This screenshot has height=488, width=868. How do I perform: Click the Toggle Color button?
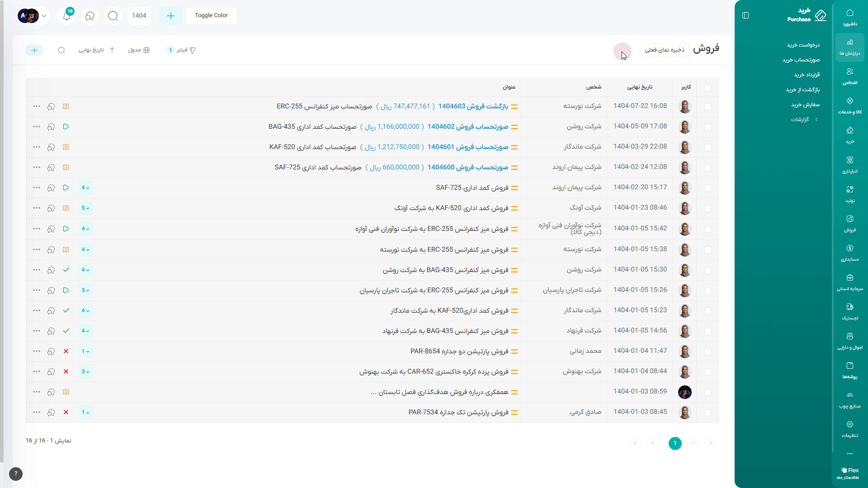(x=211, y=15)
